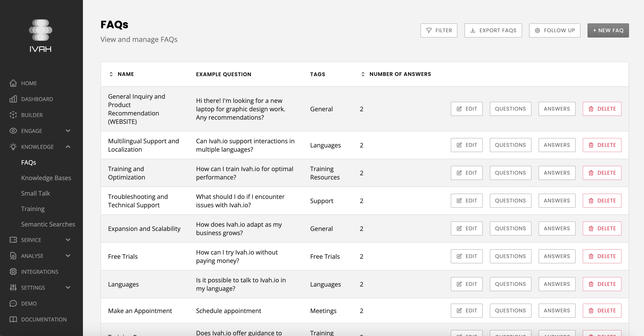Expand the Service menu chevron
The height and width of the screenshot is (336, 644).
pyautogui.click(x=68, y=240)
